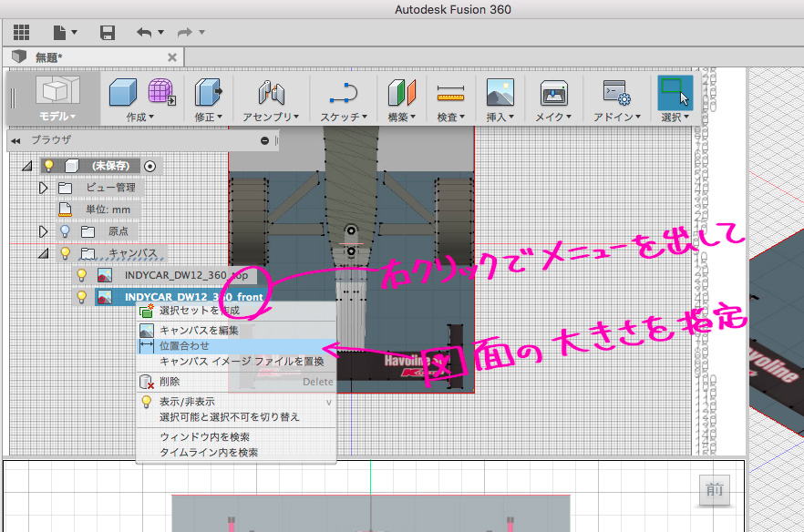Collapse the キャンバス folder
The width and height of the screenshot is (804, 532).
pyautogui.click(x=44, y=253)
